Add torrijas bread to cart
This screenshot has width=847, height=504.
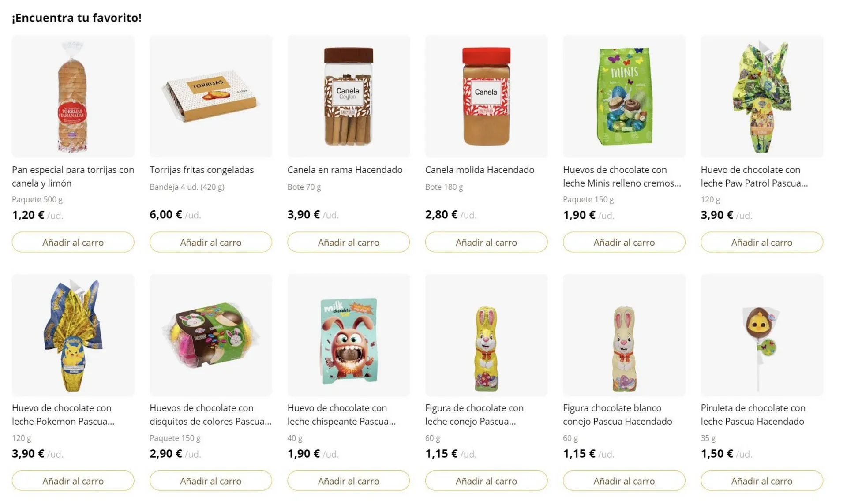point(73,242)
